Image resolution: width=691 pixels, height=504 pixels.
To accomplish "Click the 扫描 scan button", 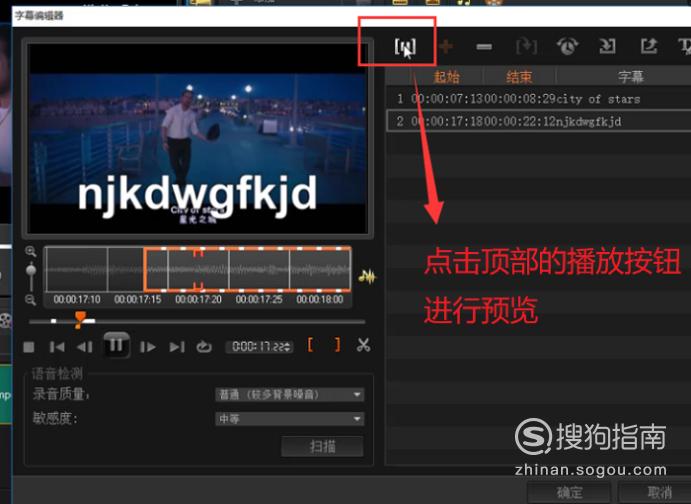I will (x=323, y=447).
